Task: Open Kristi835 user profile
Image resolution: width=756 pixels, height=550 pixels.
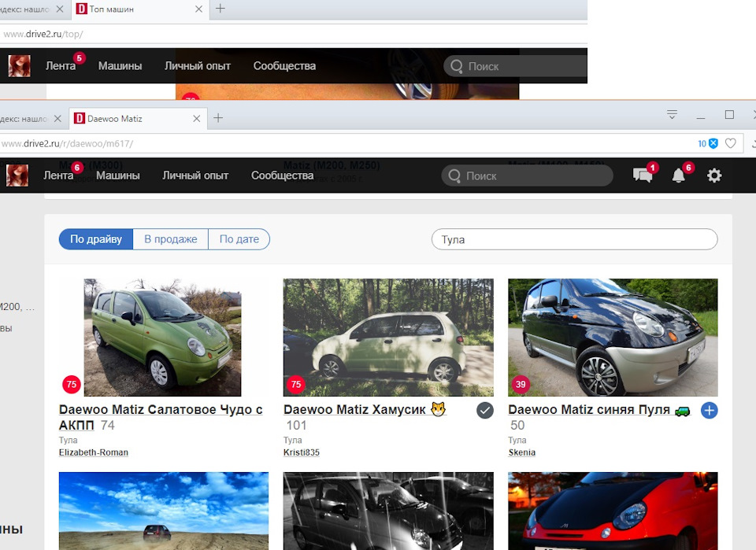Action: click(x=302, y=452)
